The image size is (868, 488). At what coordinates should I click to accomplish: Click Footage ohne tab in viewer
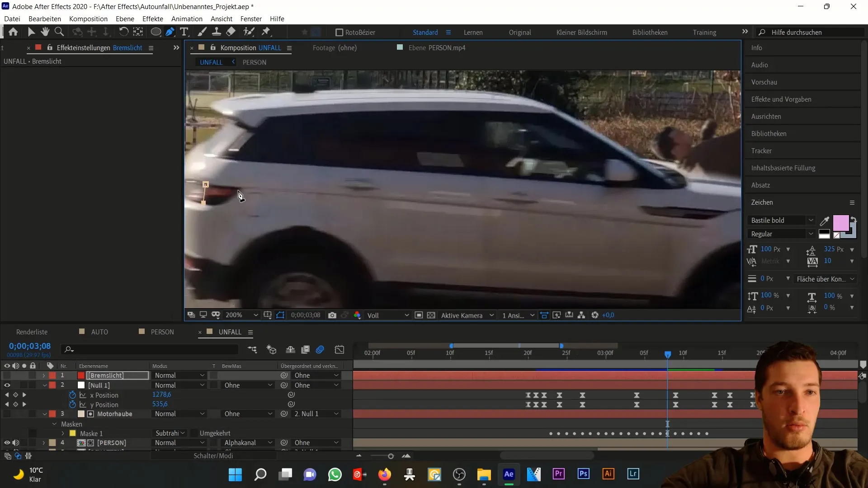[335, 47]
